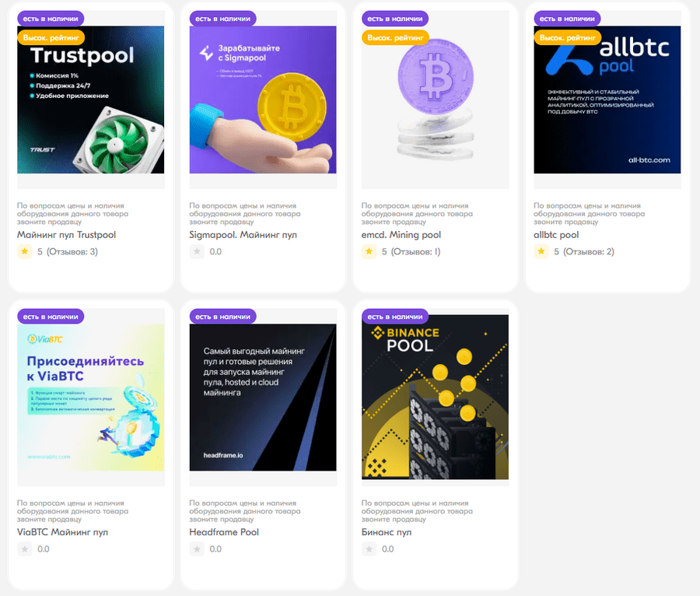Viewport: 700px width, 596px height.
Task: Open the 'allbtc pool' title link
Action: (556, 235)
